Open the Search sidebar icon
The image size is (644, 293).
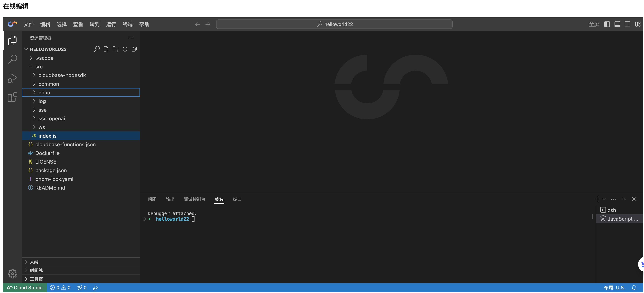pos(12,59)
